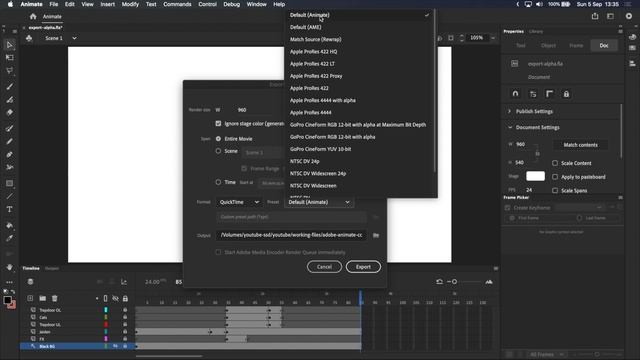Toggle show or hide all layers
640x360 pixels.
click(x=116, y=298)
